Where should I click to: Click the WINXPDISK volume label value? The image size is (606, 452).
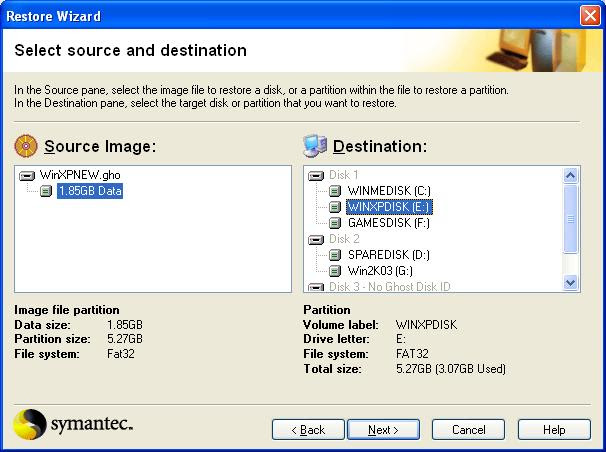(x=427, y=325)
